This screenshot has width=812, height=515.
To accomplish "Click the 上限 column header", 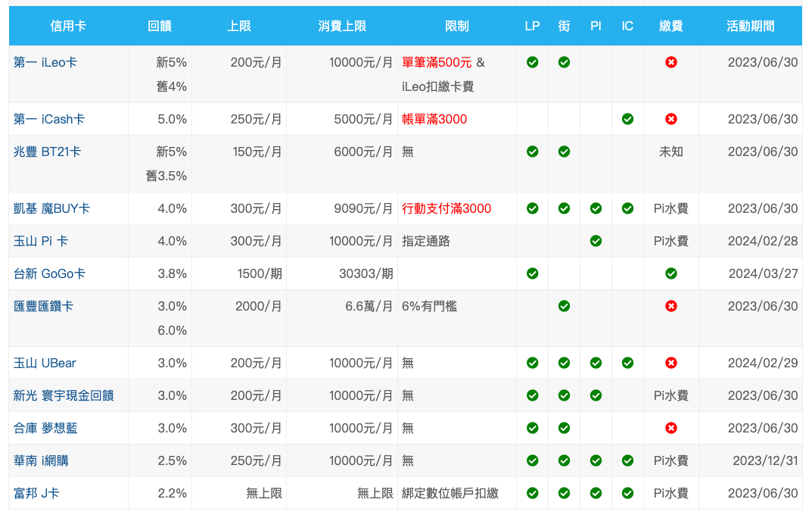I will [x=239, y=27].
